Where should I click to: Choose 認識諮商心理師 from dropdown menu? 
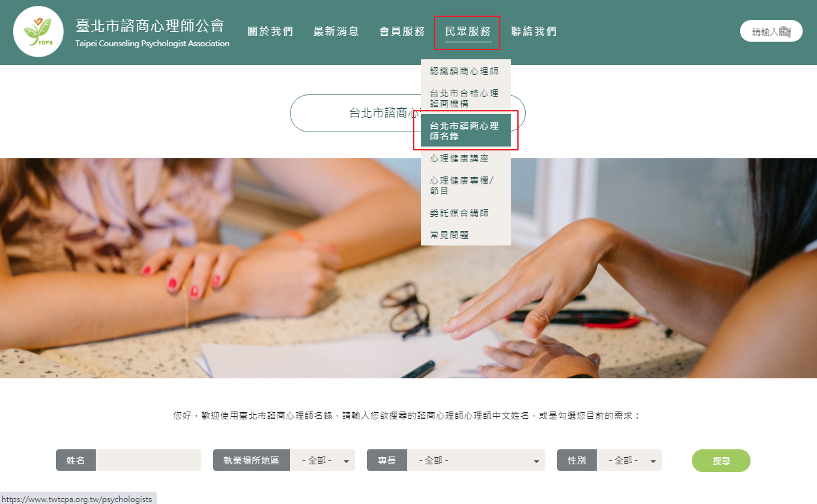[x=466, y=71]
